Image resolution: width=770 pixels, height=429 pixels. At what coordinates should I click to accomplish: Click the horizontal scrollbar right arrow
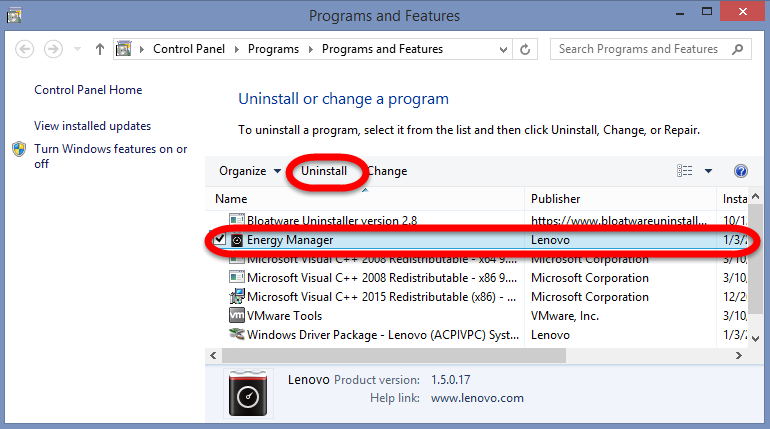(x=739, y=355)
